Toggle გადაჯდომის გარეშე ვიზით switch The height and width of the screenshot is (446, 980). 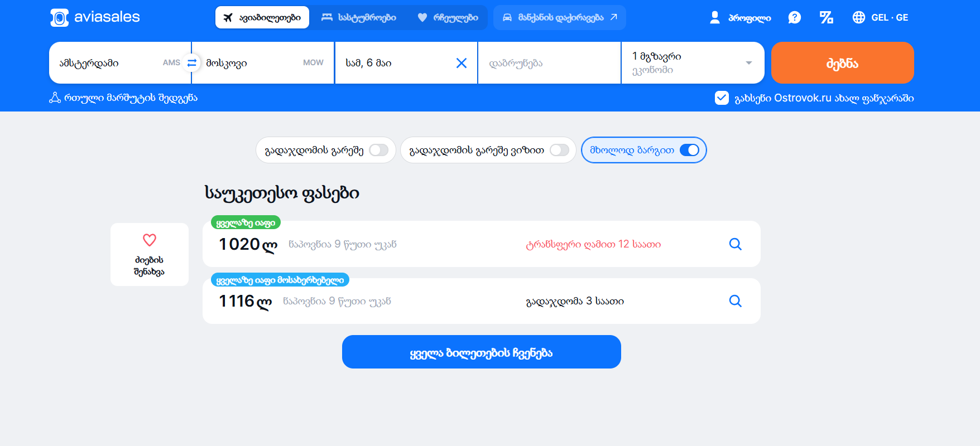tap(560, 150)
